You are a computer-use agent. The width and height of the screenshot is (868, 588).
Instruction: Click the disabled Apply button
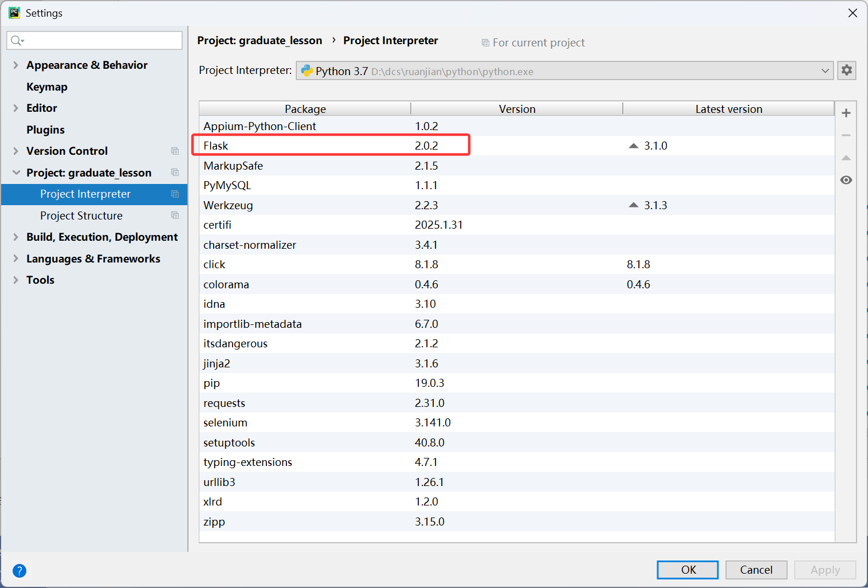point(825,570)
